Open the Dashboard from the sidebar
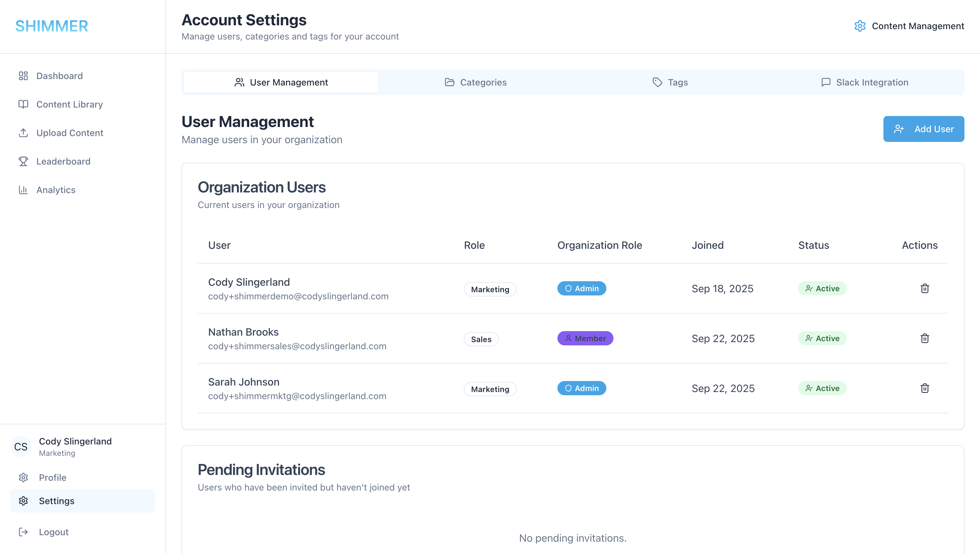The width and height of the screenshot is (980, 554). pyautogui.click(x=23, y=76)
